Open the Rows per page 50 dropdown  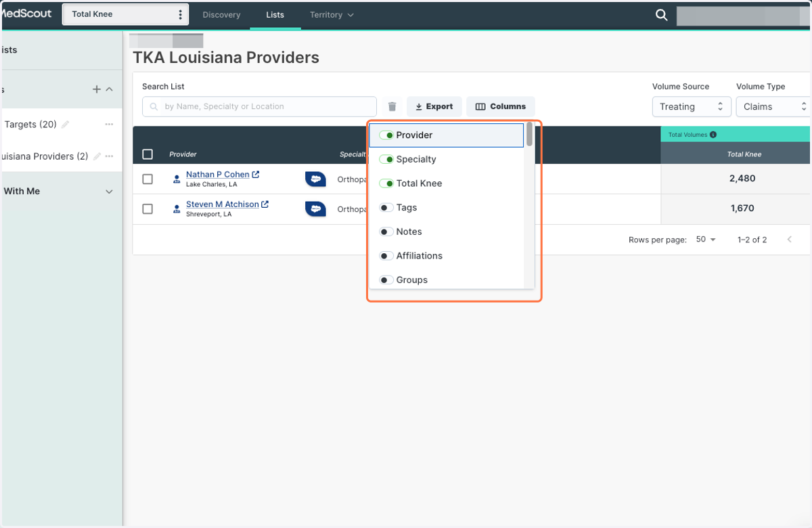coord(706,240)
